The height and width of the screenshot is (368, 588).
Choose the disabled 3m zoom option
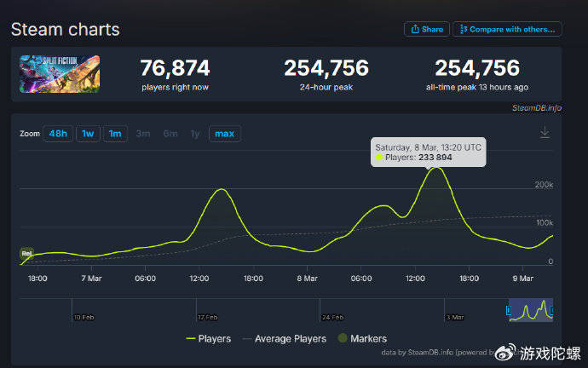click(x=143, y=134)
